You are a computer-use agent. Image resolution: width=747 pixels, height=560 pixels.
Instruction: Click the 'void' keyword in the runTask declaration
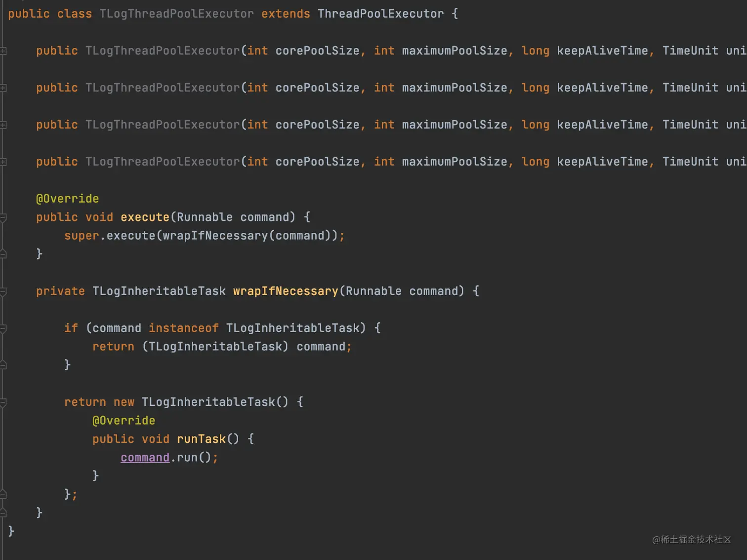pos(156,439)
